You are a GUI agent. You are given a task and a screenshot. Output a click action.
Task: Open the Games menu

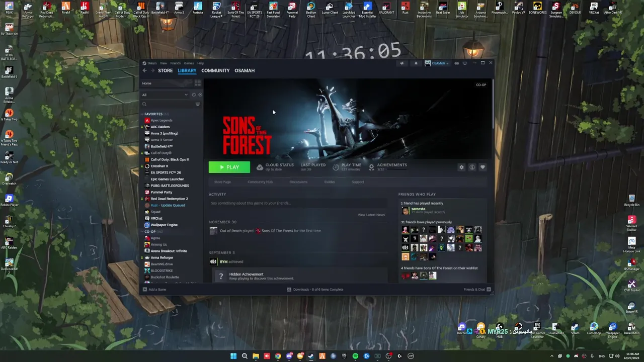click(x=189, y=63)
